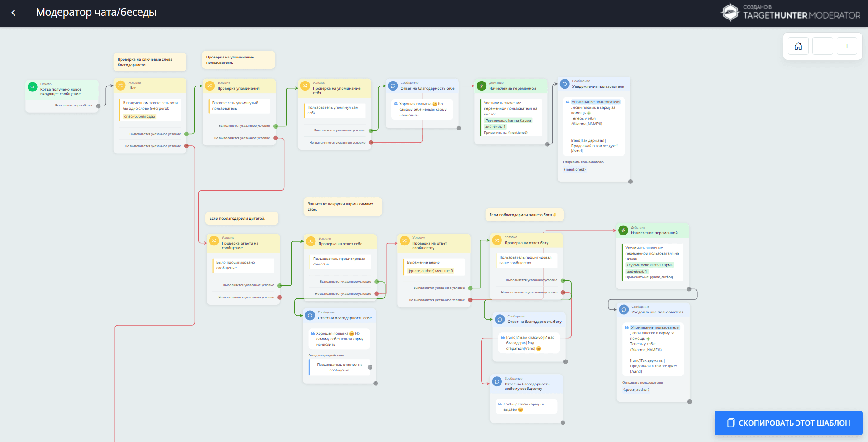Click the note Защита от накрутки кармы
This screenshot has height=442, width=868.
point(343,207)
